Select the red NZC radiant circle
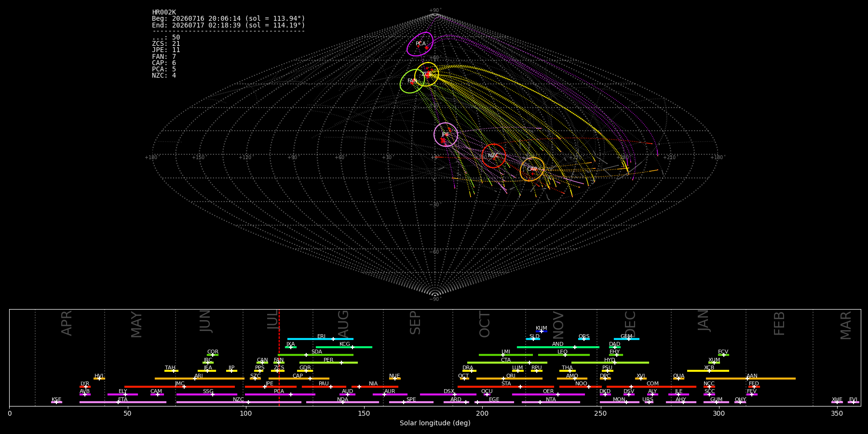 (x=493, y=156)
